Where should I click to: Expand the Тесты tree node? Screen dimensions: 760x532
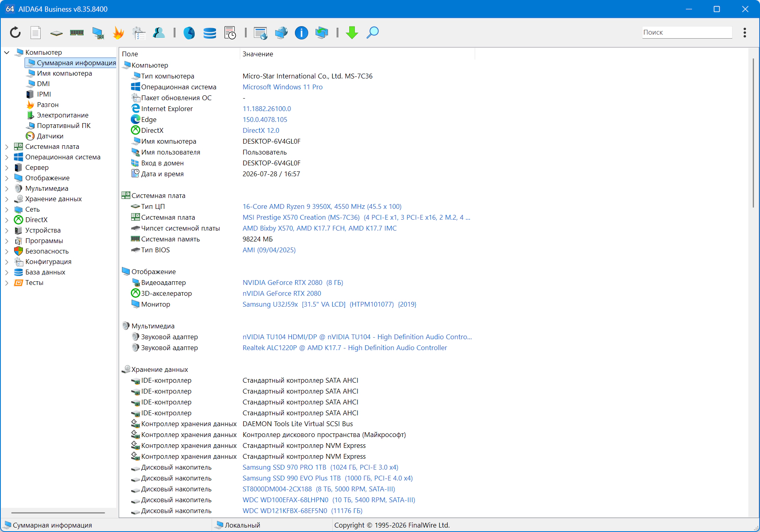point(7,282)
